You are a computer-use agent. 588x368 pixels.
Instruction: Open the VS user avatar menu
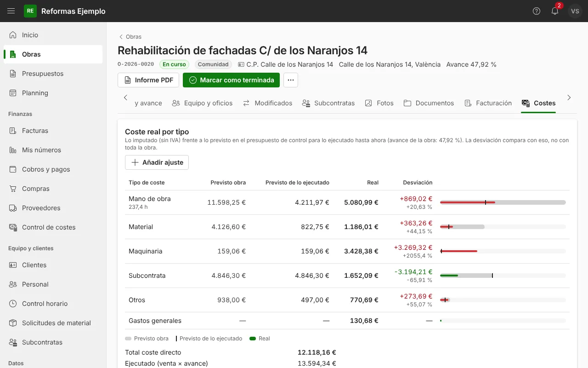click(x=575, y=11)
